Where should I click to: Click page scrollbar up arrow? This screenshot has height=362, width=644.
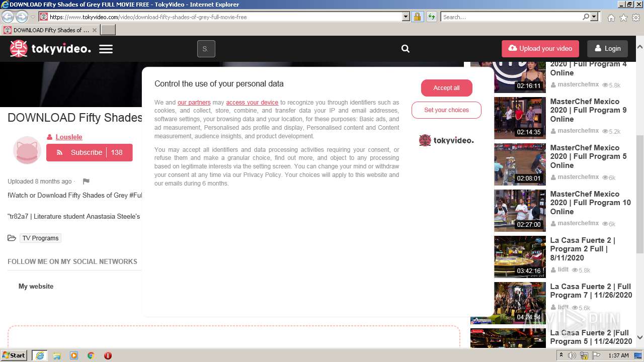pyautogui.click(x=639, y=46)
